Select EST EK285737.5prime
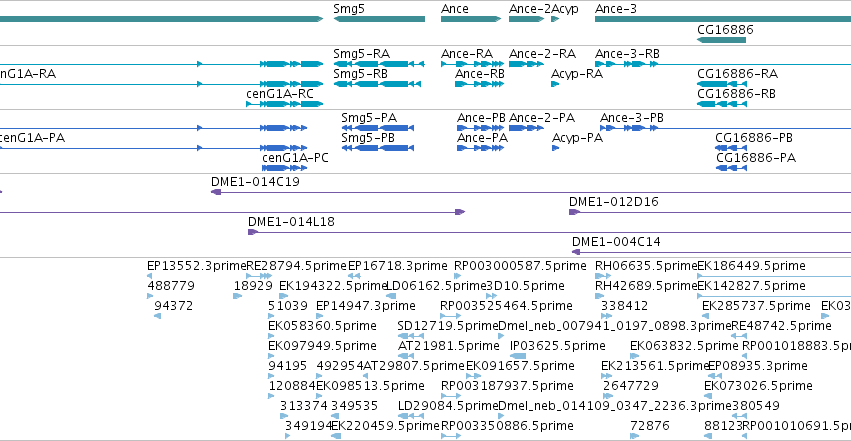 tap(756, 306)
